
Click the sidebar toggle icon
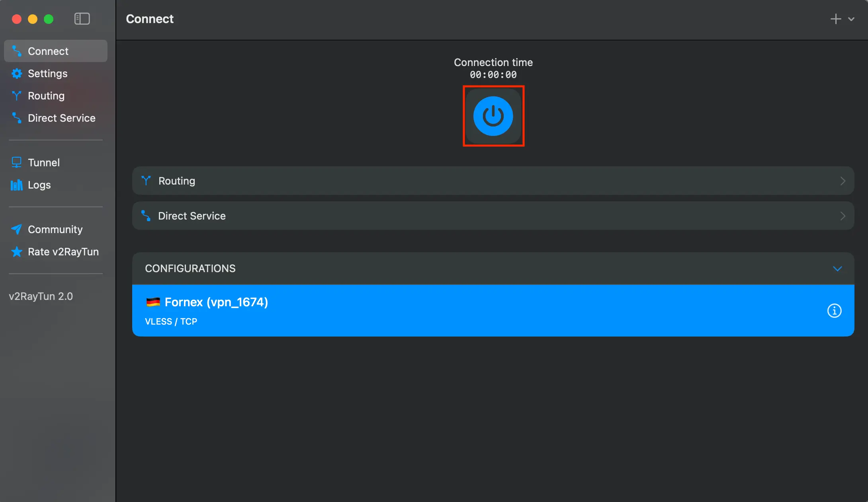pyautogui.click(x=82, y=19)
